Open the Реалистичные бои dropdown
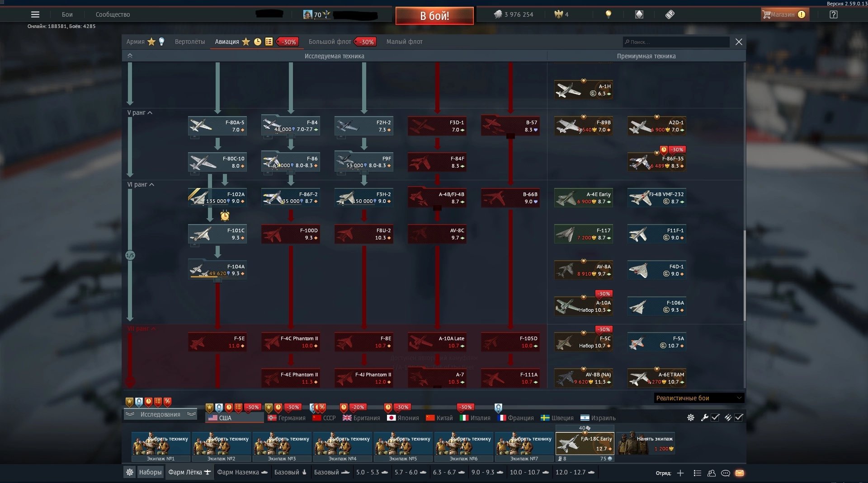The height and width of the screenshot is (483, 868). (699, 398)
